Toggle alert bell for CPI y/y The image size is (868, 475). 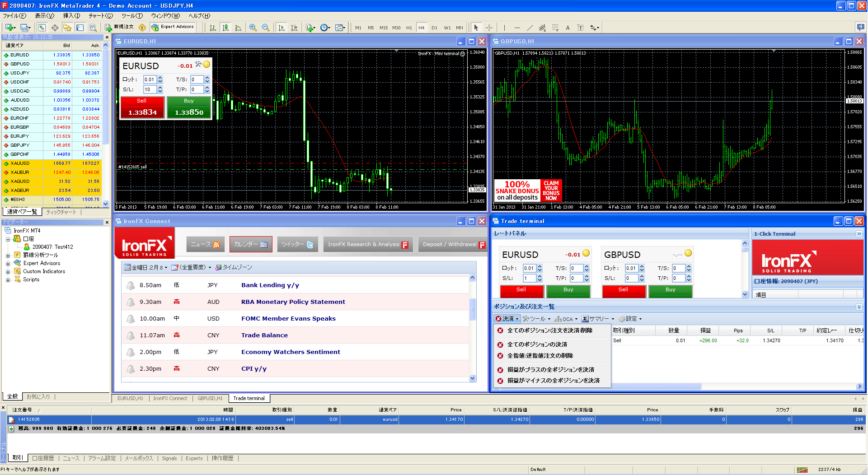(x=131, y=369)
